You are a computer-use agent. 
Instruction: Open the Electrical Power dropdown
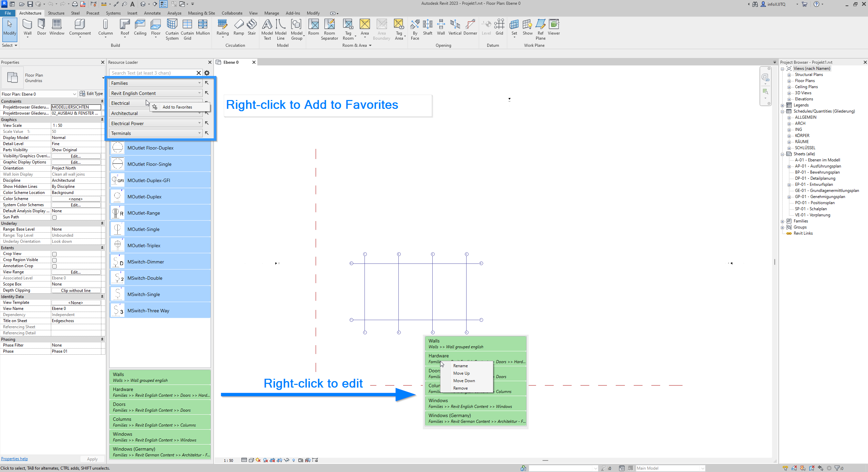click(x=156, y=123)
